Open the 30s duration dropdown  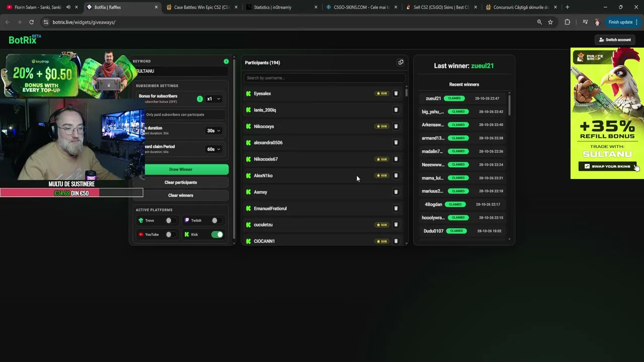point(214,131)
